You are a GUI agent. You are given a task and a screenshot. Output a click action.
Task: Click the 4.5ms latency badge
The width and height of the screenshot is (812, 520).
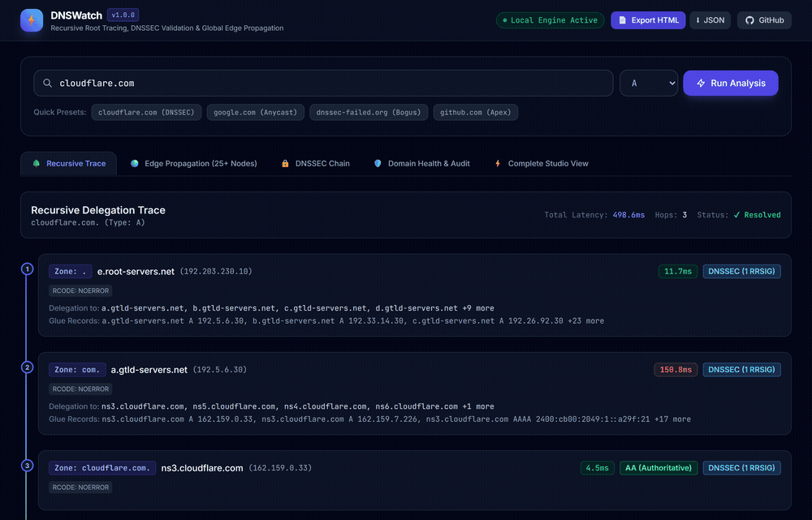tap(597, 468)
